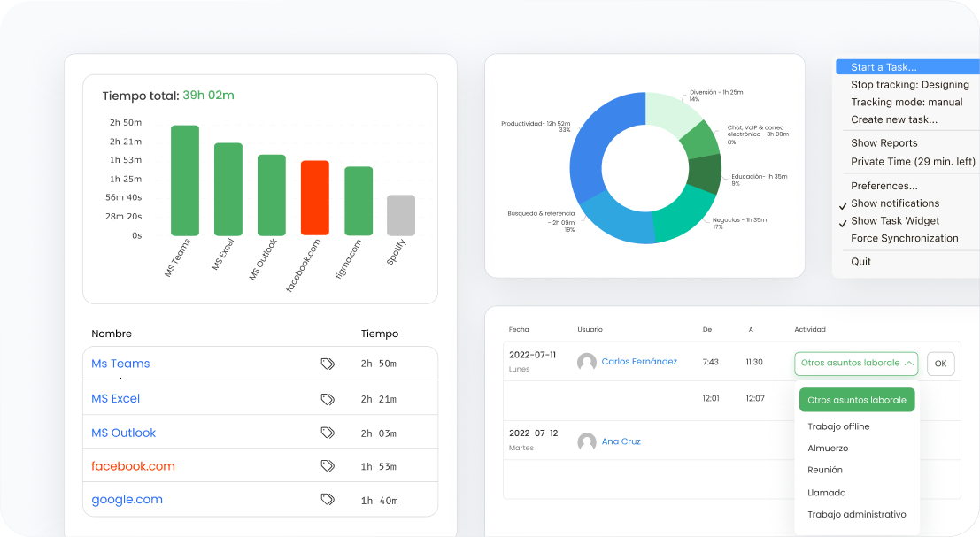Click the tag icon next to facebook.com
The height and width of the screenshot is (537, 980).
[328, 466]
